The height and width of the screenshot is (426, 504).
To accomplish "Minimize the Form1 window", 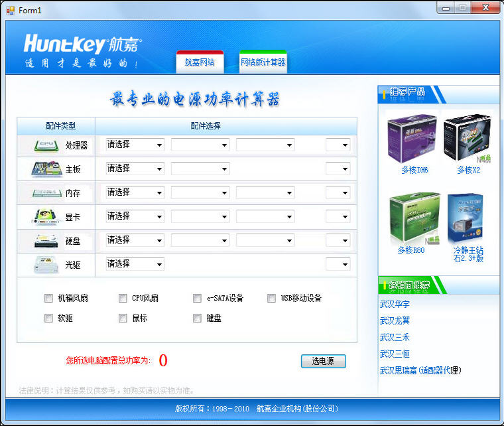I will coord(446,8).
